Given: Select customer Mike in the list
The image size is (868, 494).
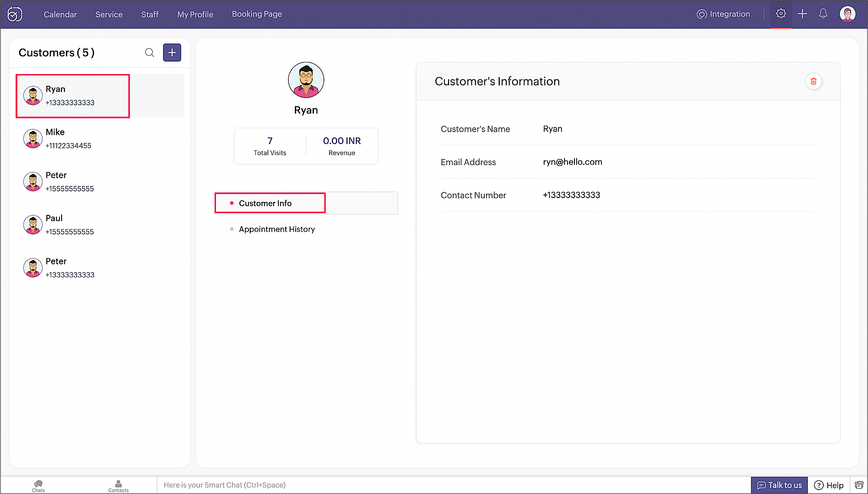Looking at the screenshot, I should pyautogui.click(x=100, y=139).
